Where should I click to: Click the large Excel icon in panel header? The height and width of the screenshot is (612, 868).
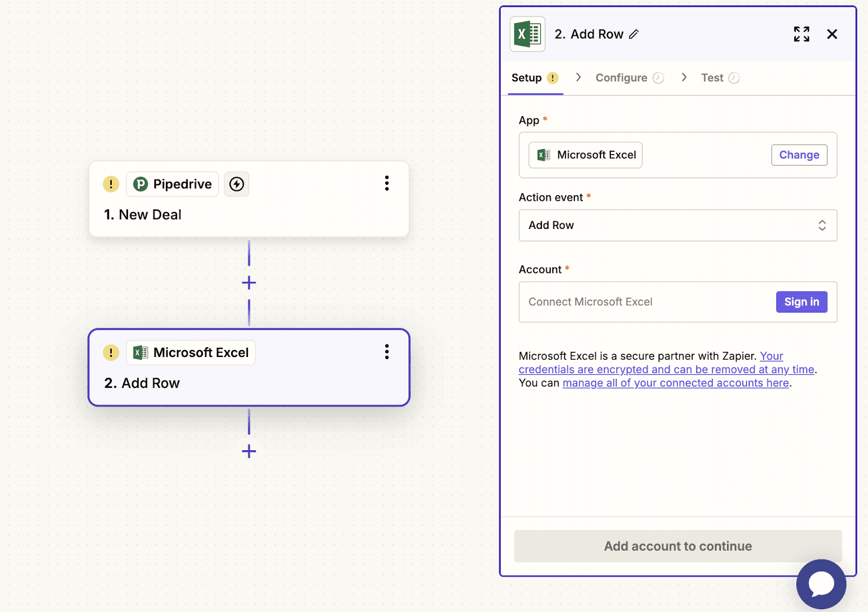tap(527, 34)
